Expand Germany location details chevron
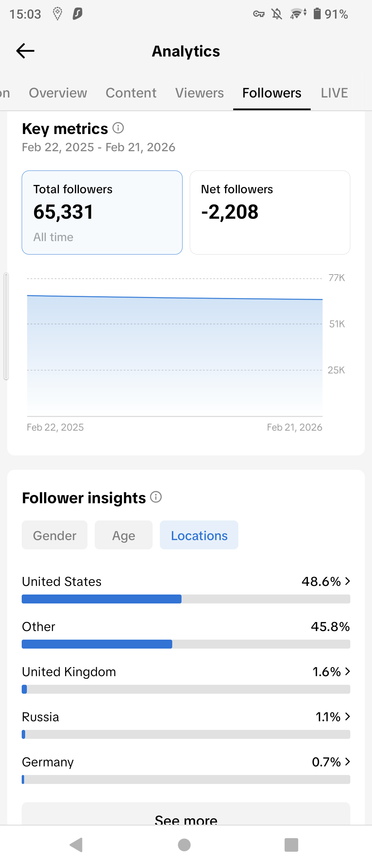Screen dimensions: 372x868 [x=348, y=762]
